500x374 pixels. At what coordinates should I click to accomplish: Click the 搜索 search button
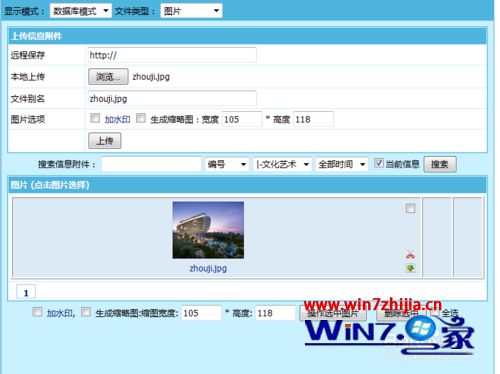[x=440, y=164]
